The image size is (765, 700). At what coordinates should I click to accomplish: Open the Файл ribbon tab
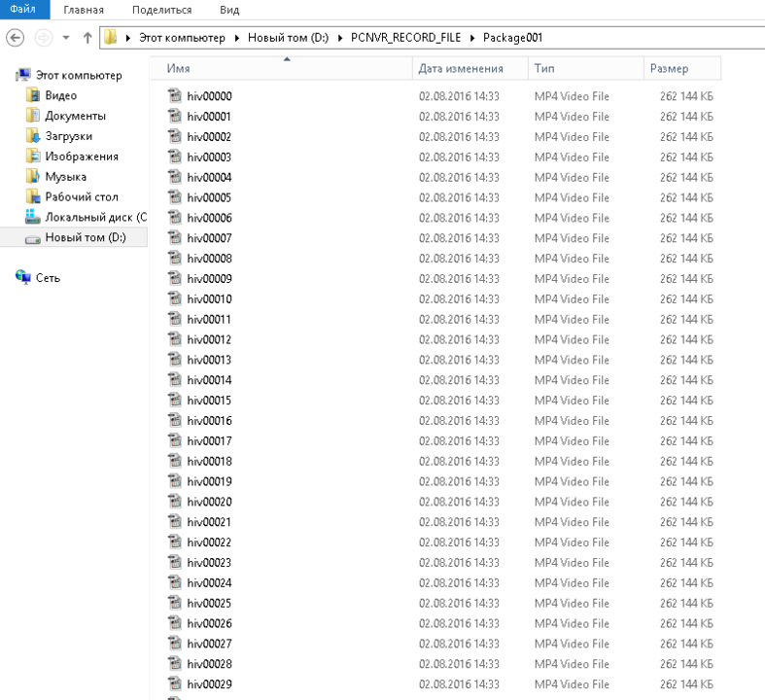coord(24,10)
